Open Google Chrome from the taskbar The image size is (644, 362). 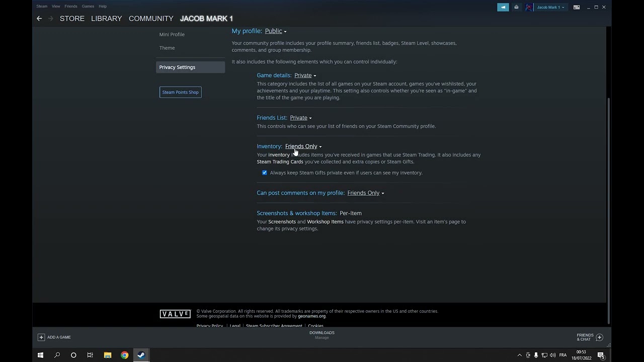pos(124,355)
